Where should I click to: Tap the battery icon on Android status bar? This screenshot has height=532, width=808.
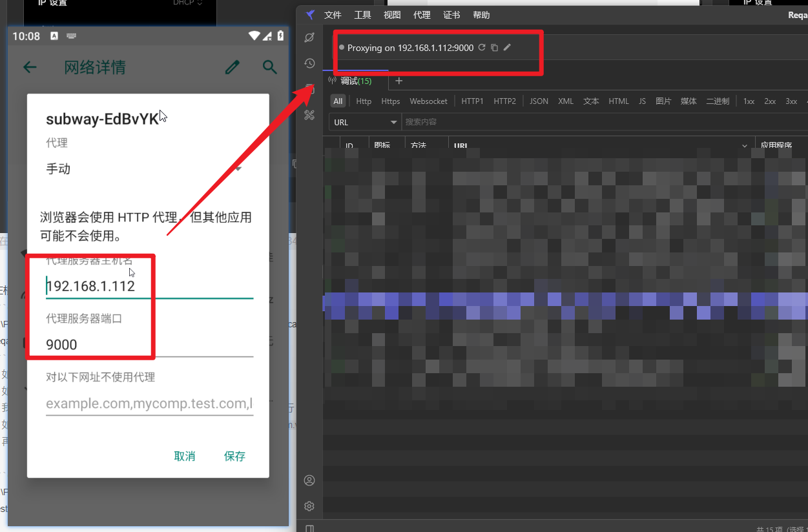click(280, 36)
